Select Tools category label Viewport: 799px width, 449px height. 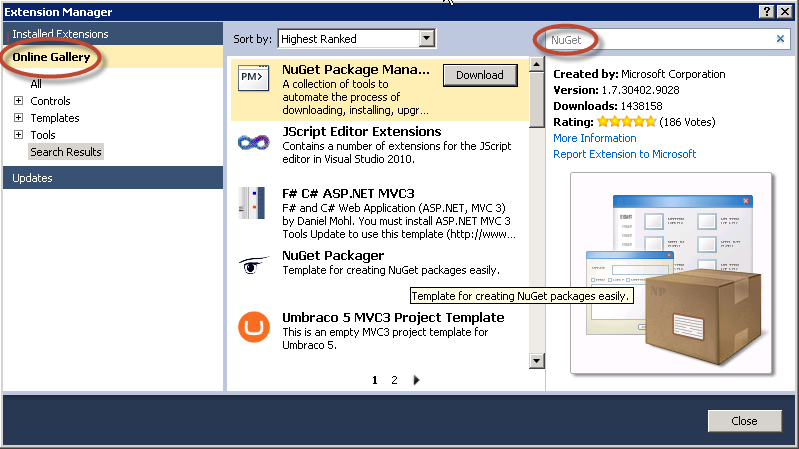(x=42, y=135)
